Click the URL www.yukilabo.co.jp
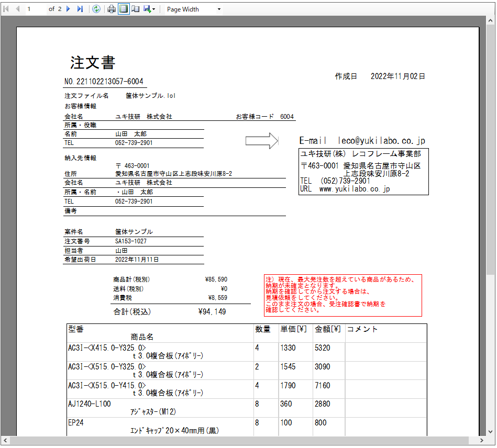 (x=355, y=189)
